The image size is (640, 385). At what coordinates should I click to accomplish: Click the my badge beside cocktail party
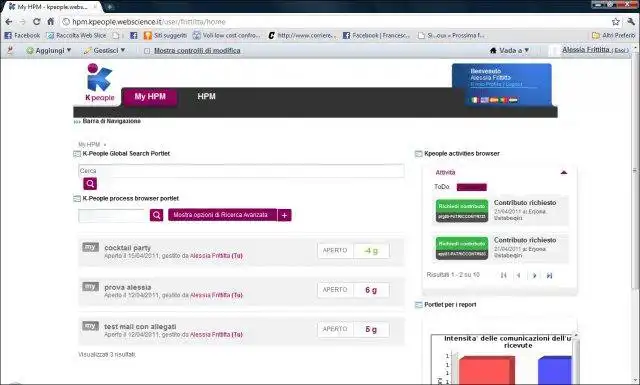(x=90, y=247)
